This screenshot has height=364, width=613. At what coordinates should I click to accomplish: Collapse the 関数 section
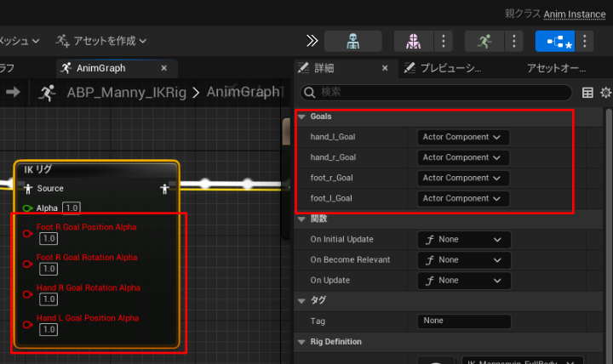[301, 219]
